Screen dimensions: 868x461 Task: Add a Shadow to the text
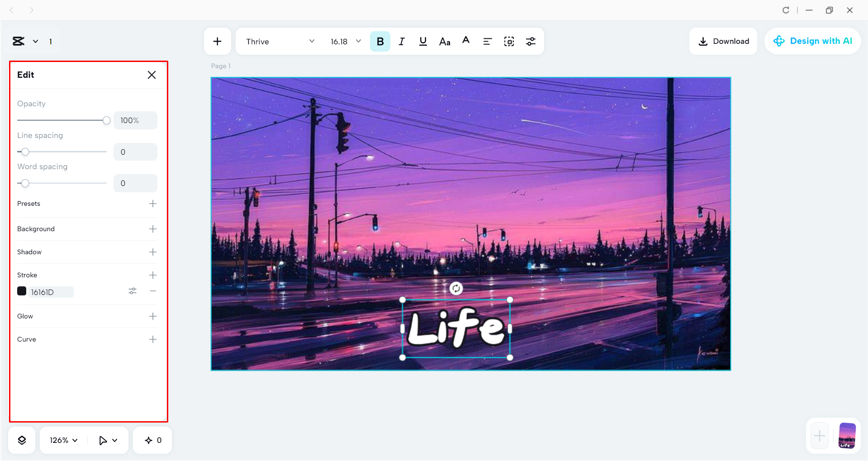click(153, 252)
